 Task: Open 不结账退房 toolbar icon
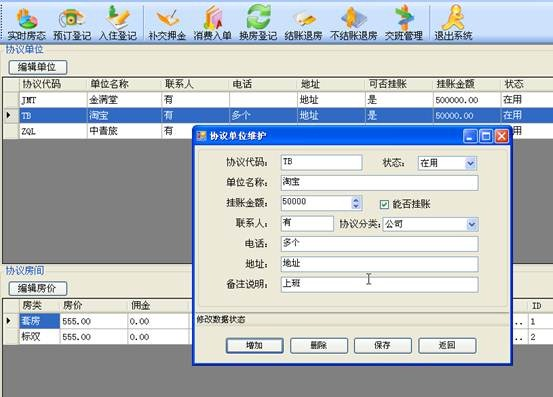[354, 24]
